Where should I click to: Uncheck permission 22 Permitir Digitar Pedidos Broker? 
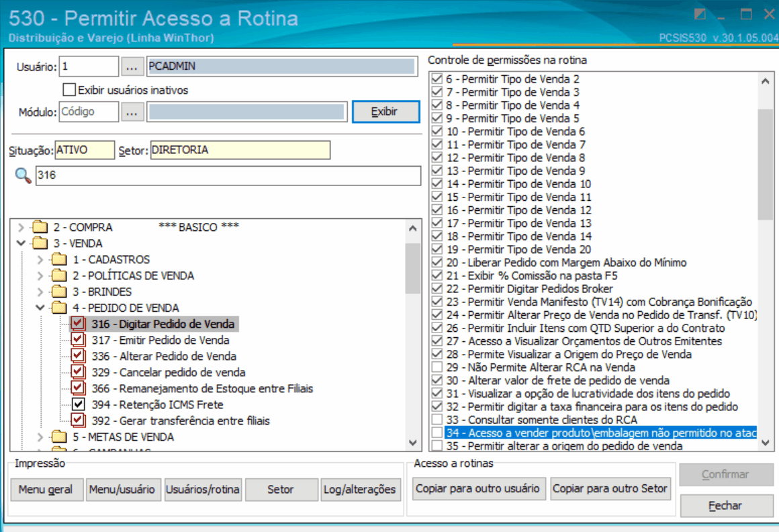tap(437, 289)
